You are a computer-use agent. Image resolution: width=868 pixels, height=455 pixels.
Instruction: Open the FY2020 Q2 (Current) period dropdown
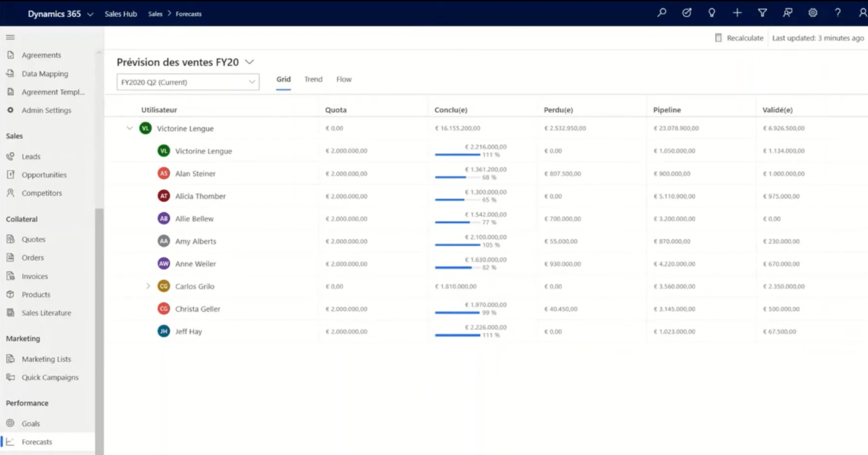(x=188, y=82)
